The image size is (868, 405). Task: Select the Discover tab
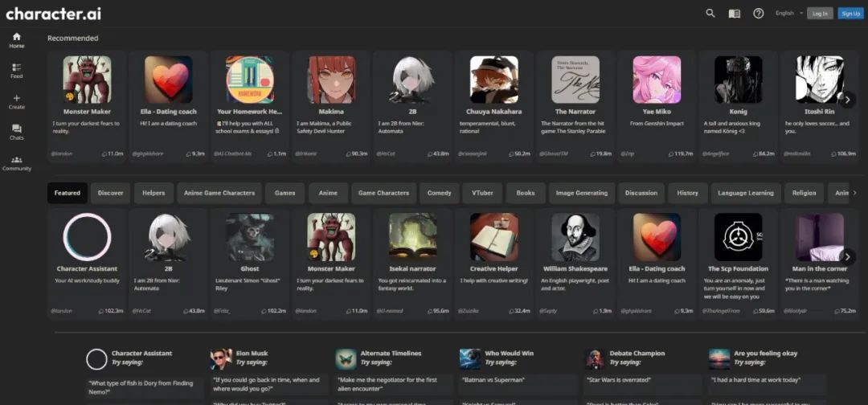click(x=110, y=193)
